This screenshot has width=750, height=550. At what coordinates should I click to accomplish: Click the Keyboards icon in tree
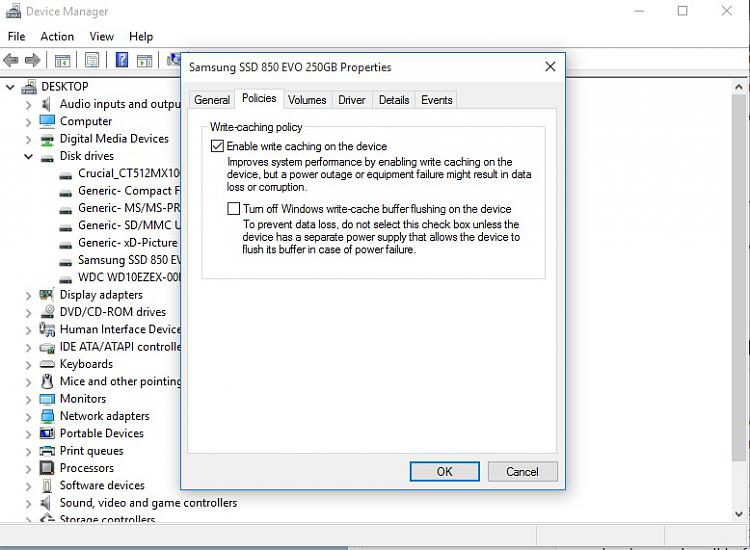coord(47,364)
